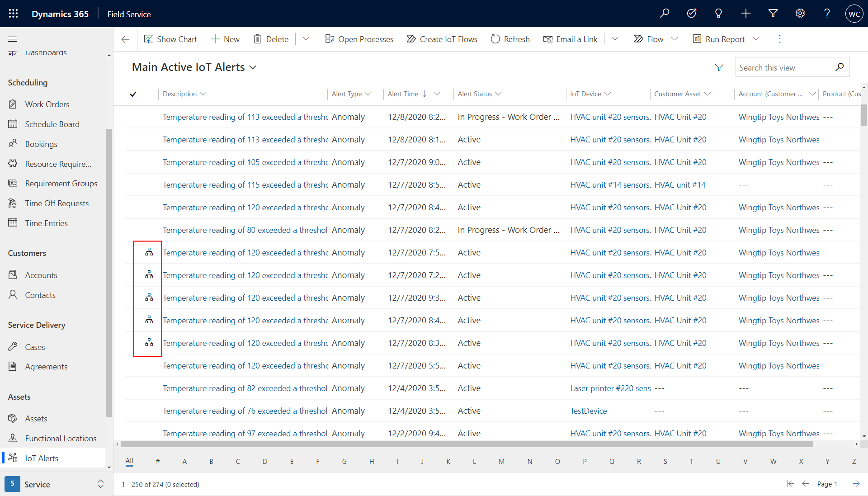
Task: Enable checkbox on Temperature reading row 3
Action: 133,161
